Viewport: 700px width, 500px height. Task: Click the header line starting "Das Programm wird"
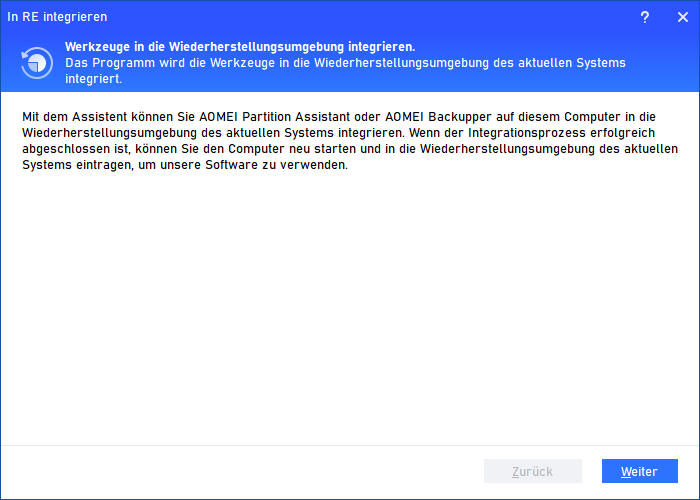point(345,63)
